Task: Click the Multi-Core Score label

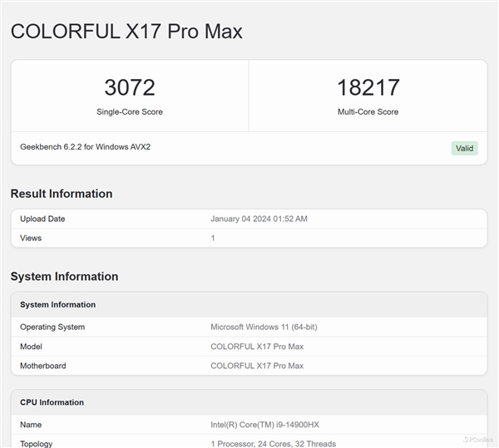Action: [368, 111]
